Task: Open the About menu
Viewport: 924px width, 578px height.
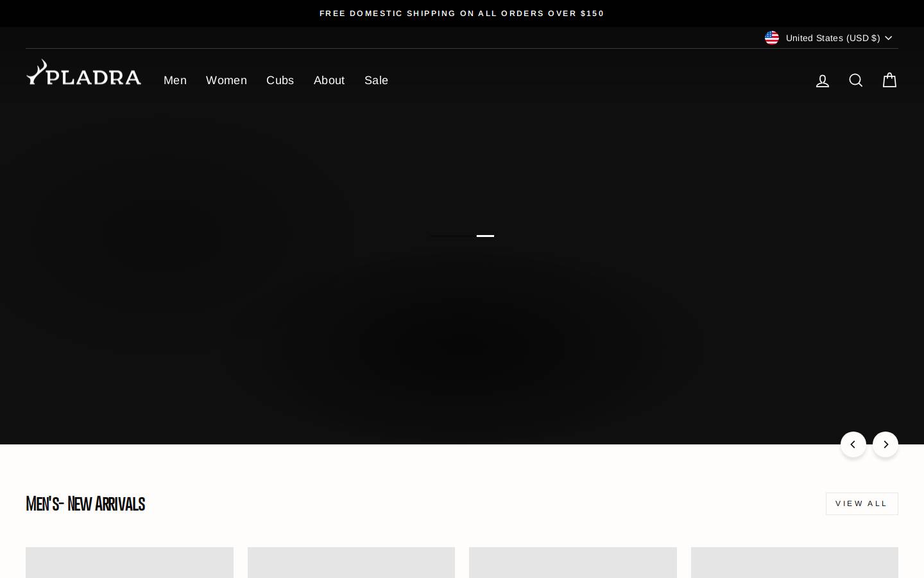Action: [x=329, y=80]
